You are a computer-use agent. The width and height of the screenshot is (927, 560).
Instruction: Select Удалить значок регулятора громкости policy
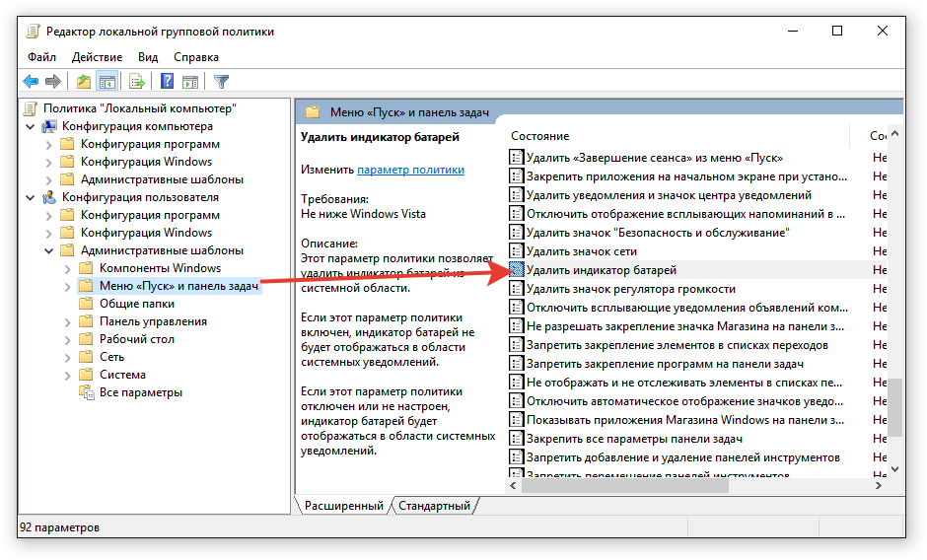[x=631, y=289]
